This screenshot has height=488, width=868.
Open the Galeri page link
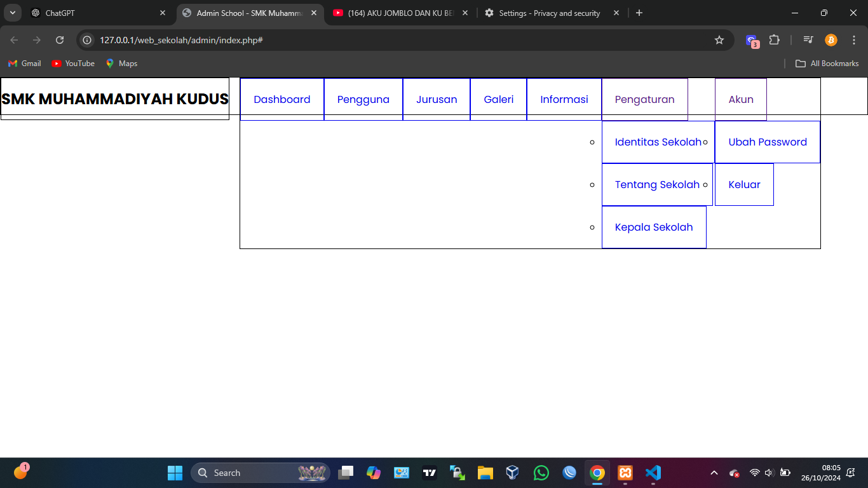pos(499,99)
